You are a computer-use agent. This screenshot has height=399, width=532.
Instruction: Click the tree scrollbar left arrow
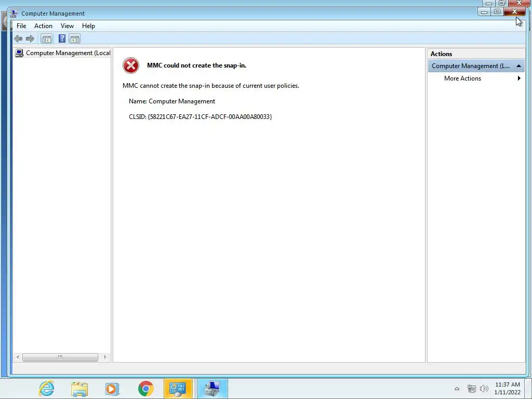18,357
